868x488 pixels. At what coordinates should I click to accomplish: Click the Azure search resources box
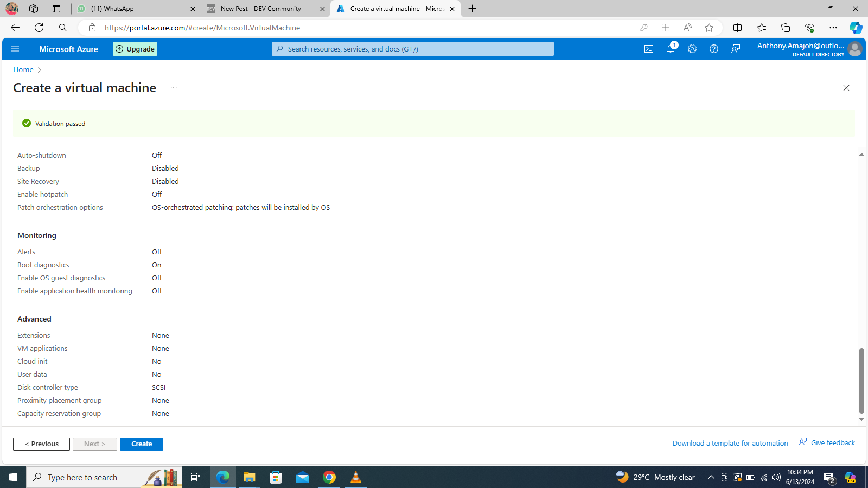tap(413, 49)
